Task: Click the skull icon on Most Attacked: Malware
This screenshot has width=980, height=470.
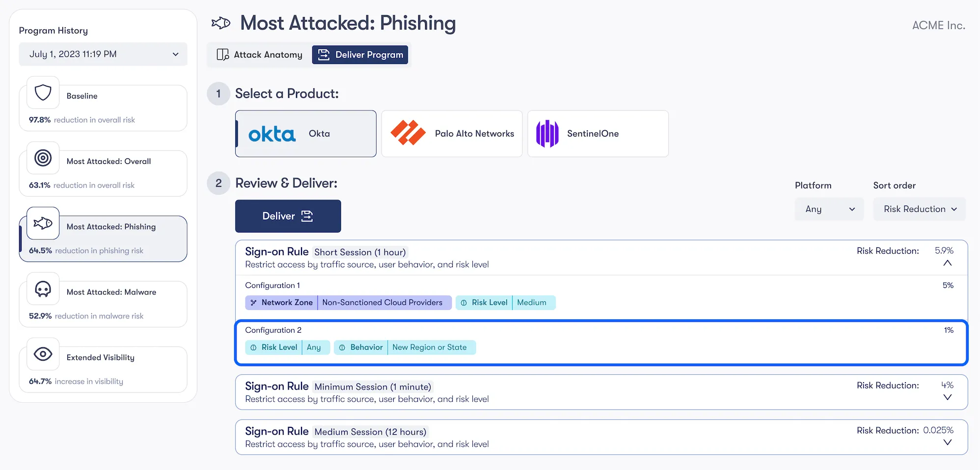Action: tap(43, 289)
